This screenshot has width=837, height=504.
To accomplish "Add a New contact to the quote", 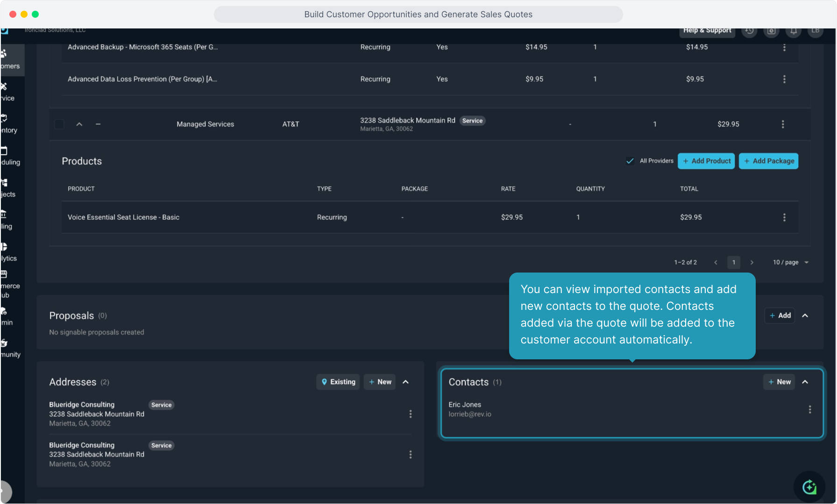I will coord(779,382).
